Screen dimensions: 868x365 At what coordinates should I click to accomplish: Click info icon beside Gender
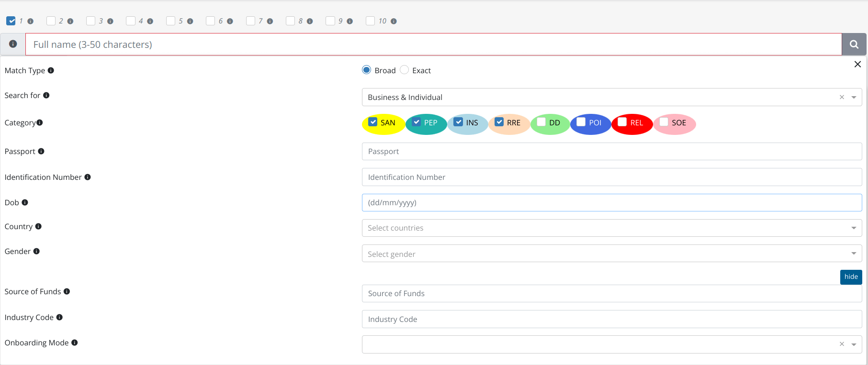point(36,251)
